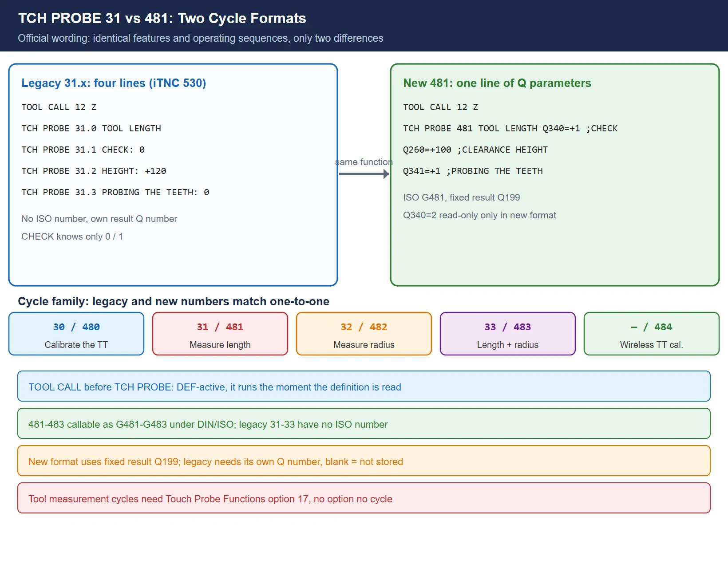Click the same function arrow between panels
The width and height of the screenshot is (728, 568).
[x=364, y=174]
